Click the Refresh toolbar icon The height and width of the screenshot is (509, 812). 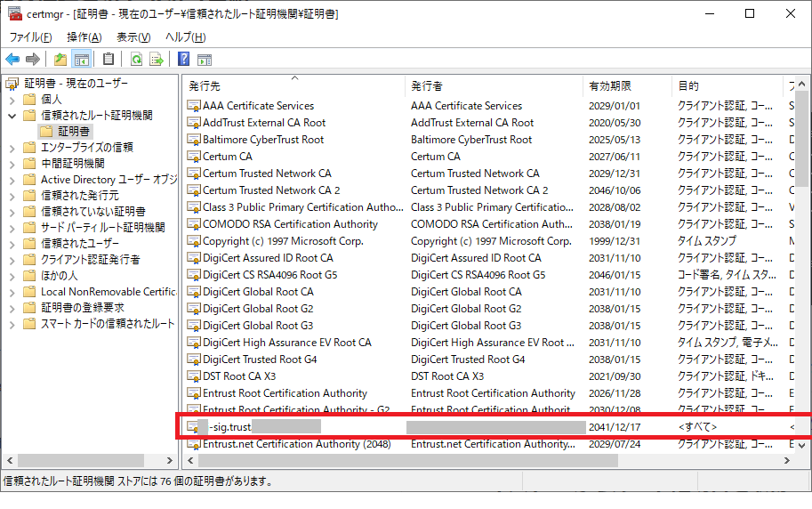tap(136, 60)
